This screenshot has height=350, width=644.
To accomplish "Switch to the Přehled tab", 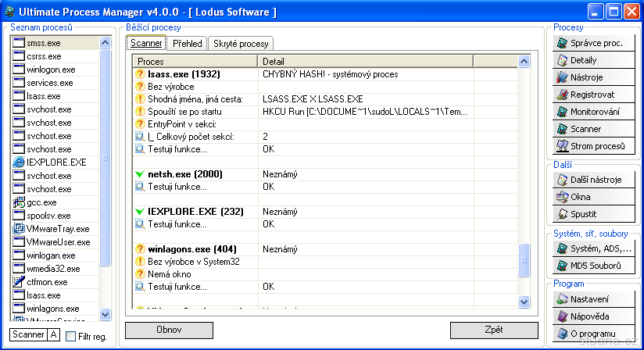I will point(188,44).
